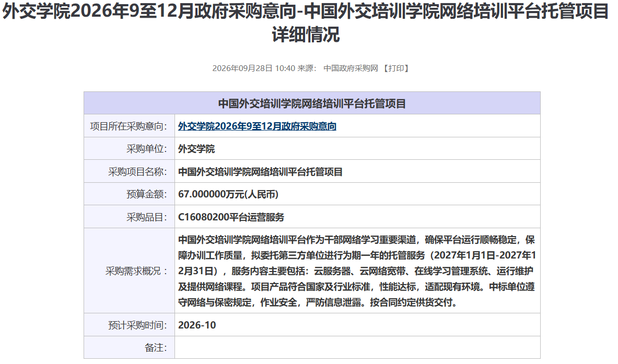Click the procurement requirement description paragraph
Image resolution: width=618 pixels, height=364 pixels.
(357, 271)
